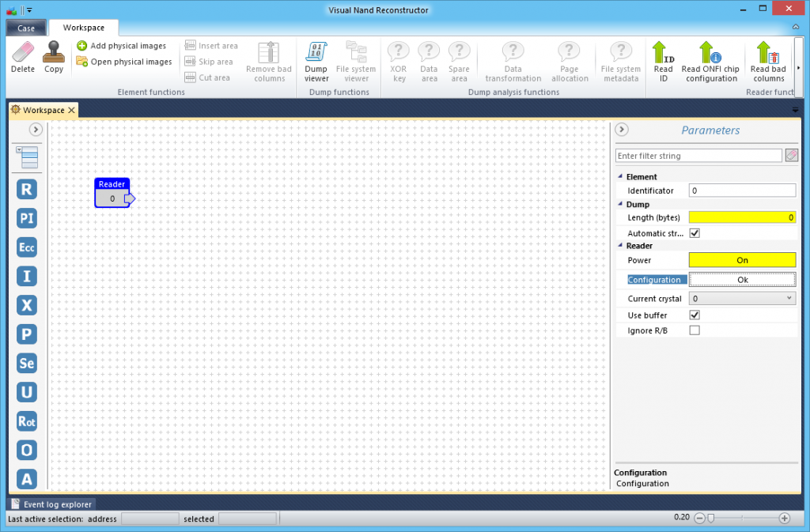Screen dimensions: 810x532
Task: Click the Data transformation icon
Action: [x=513, y=51]
